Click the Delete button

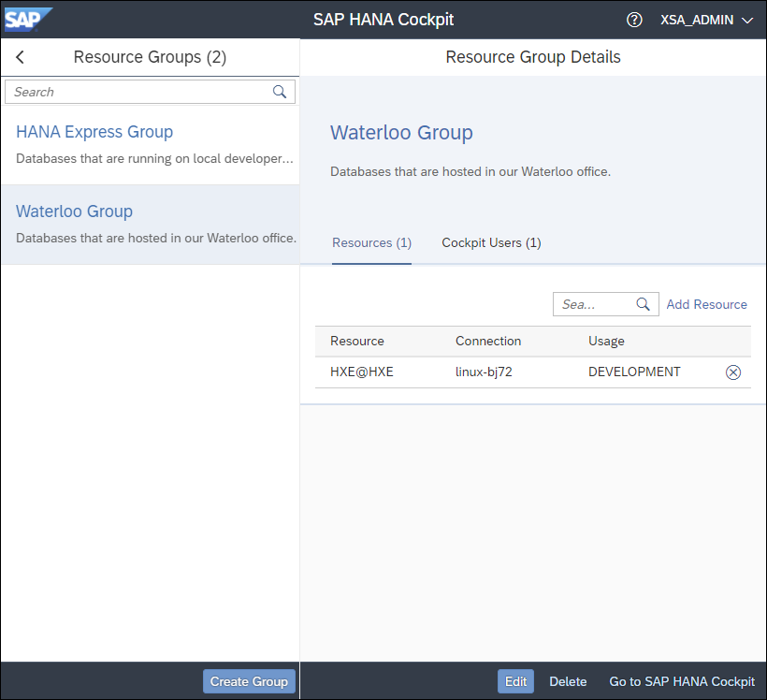click(x=568, y=681)
